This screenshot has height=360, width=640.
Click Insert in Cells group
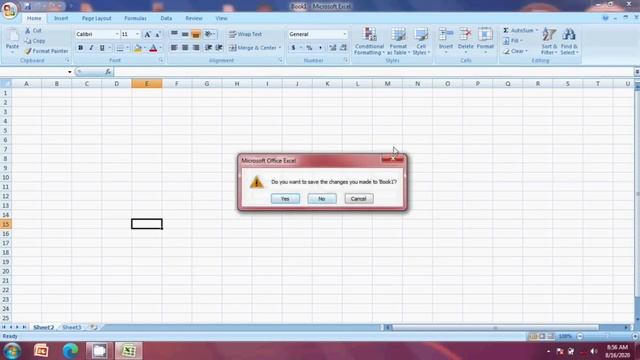(446, 40)
